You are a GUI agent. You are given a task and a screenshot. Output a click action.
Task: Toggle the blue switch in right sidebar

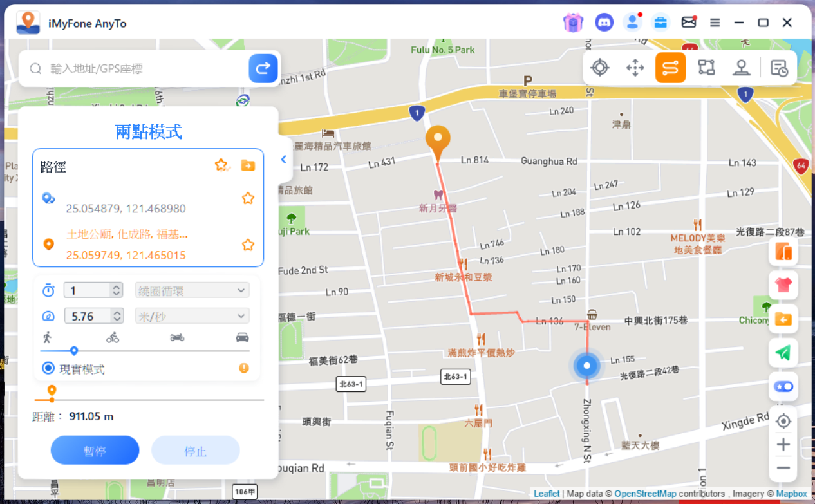(783, 386)
